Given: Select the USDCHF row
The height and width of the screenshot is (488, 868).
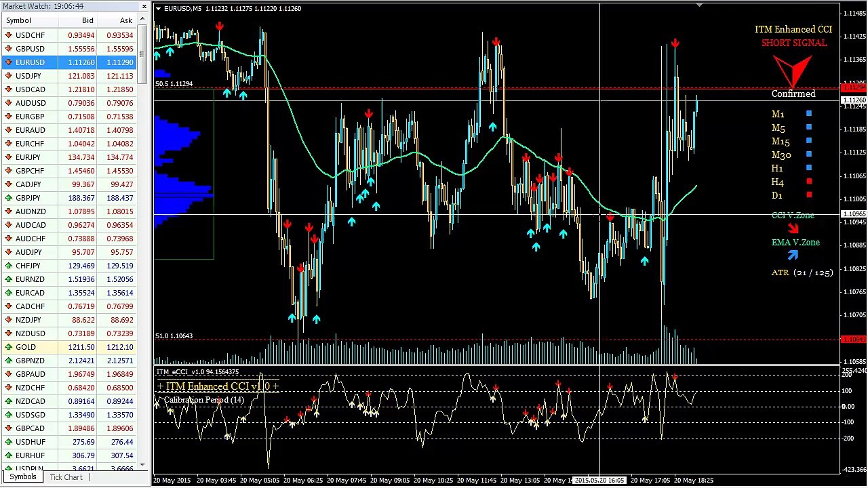Looking at the screenshot, I should 68,35.
